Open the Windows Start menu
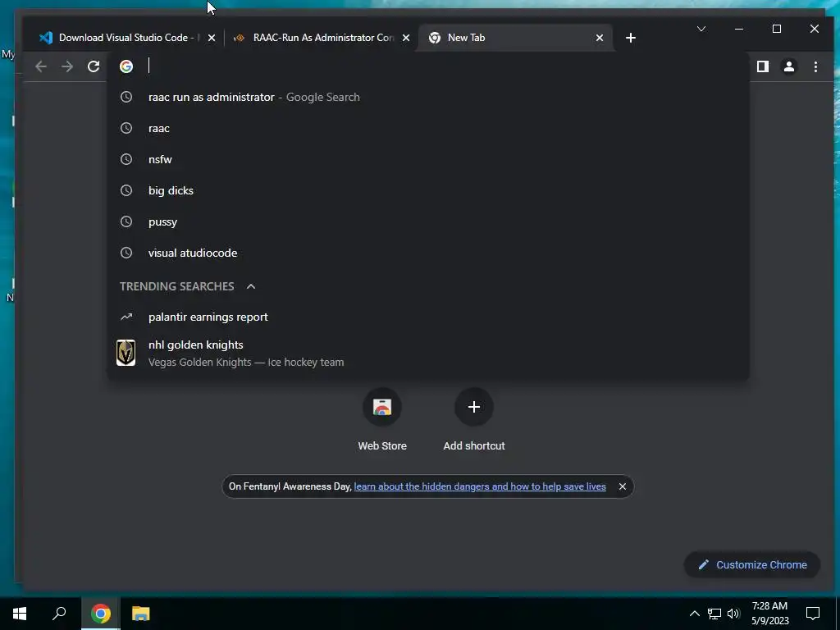This screenshot has width=840, height=630. (20, 614)
